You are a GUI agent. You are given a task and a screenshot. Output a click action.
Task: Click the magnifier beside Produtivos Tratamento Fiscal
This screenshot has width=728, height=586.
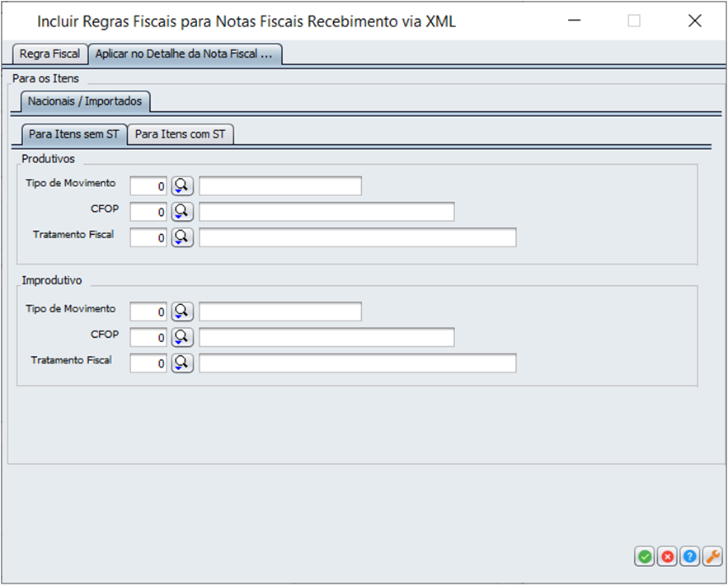[182, 237]
